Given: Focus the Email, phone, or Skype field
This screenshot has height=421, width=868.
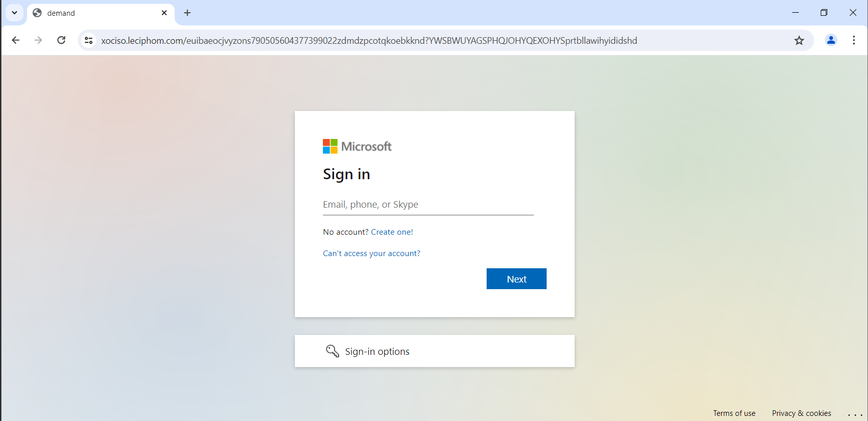Looking at the screenshot, I should tap(428, 205).
